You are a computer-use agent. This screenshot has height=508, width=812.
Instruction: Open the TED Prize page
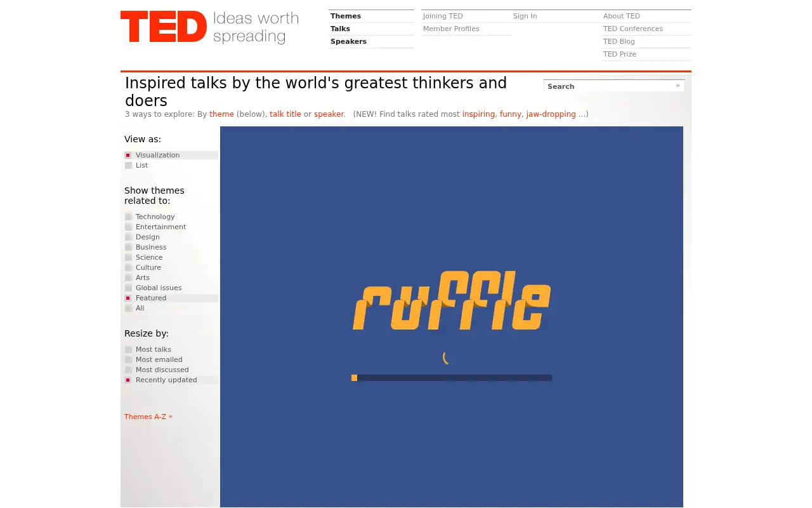point(619,54)
